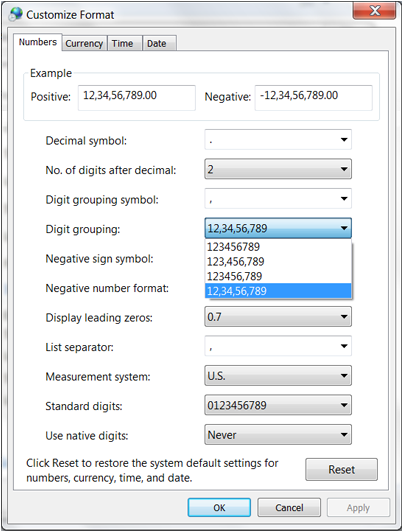This screenshot has width=402, height=531.
Task: Open the Standard digits dropdown
Action: (278, 405)
